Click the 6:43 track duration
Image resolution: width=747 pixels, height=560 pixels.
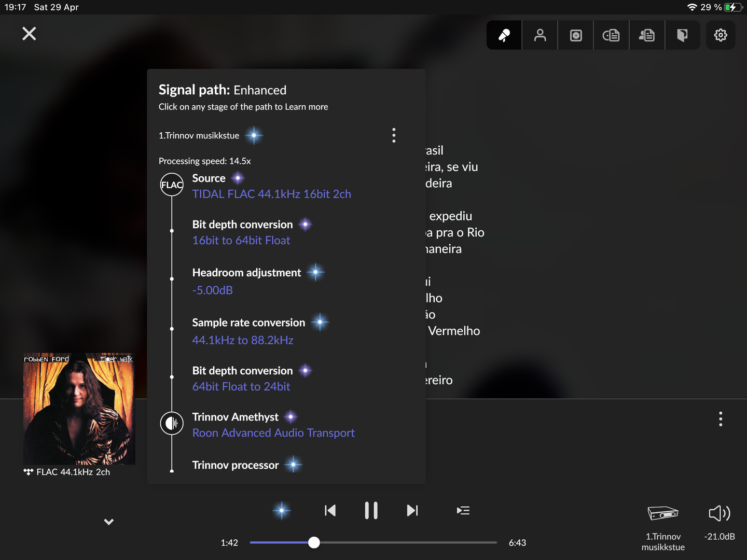[x=517, y=543]
